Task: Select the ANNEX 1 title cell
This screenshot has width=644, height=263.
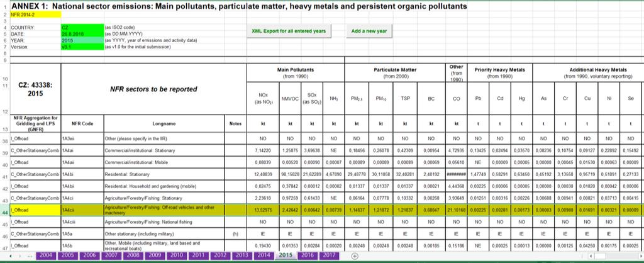Action: (x=238, y=6)
